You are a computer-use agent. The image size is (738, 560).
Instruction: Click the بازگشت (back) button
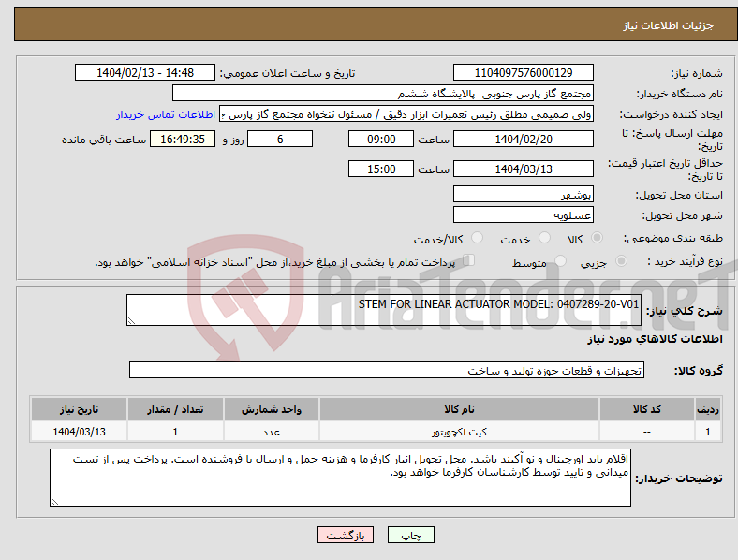click(x=346, y=535)
